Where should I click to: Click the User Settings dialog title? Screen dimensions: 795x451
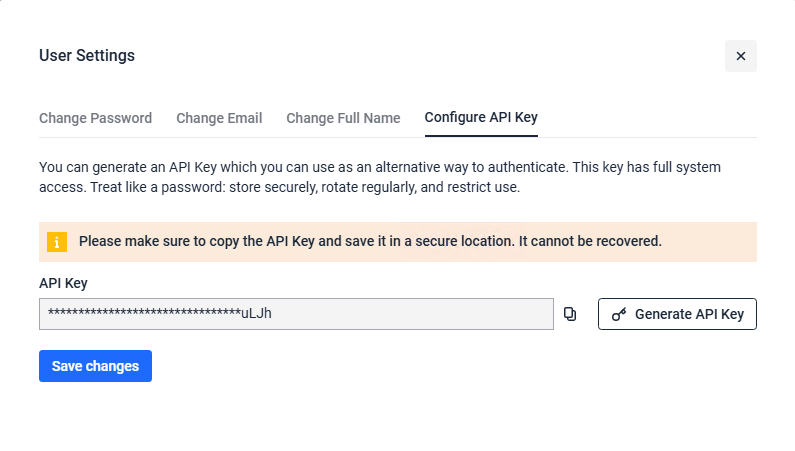(x=87, y=56)
